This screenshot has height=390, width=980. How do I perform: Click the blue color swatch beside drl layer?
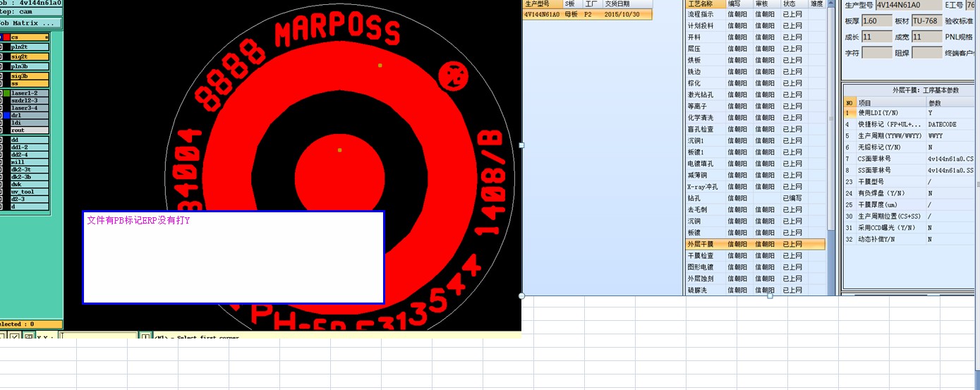[x=6, y=115]
